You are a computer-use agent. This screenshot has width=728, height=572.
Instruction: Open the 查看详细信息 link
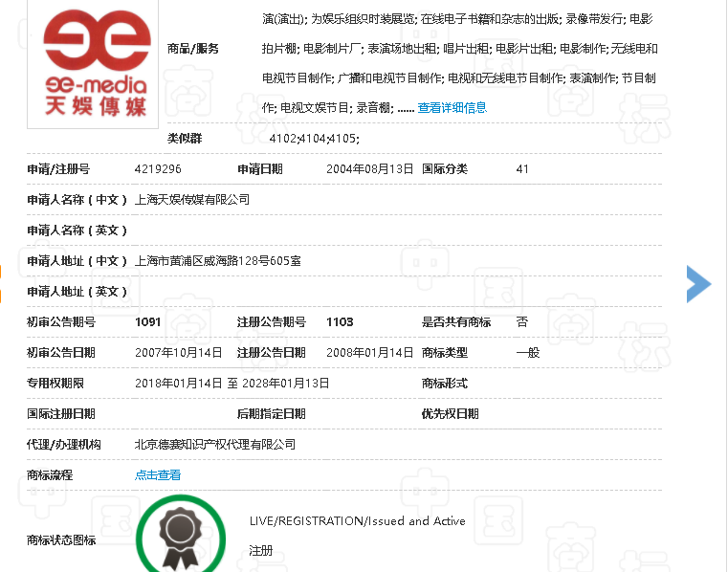pyautogui.click(x=452, y=108)
